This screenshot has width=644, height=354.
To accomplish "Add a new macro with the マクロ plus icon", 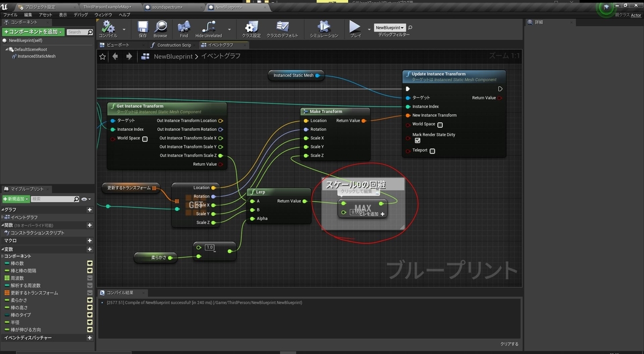I will [90, 241].
